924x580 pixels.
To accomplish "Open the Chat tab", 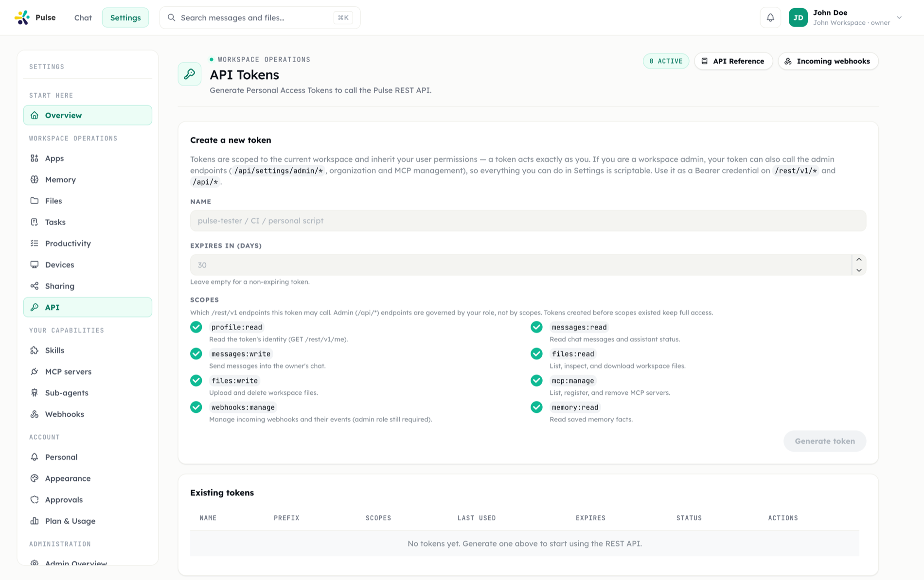I will (83, 18).
